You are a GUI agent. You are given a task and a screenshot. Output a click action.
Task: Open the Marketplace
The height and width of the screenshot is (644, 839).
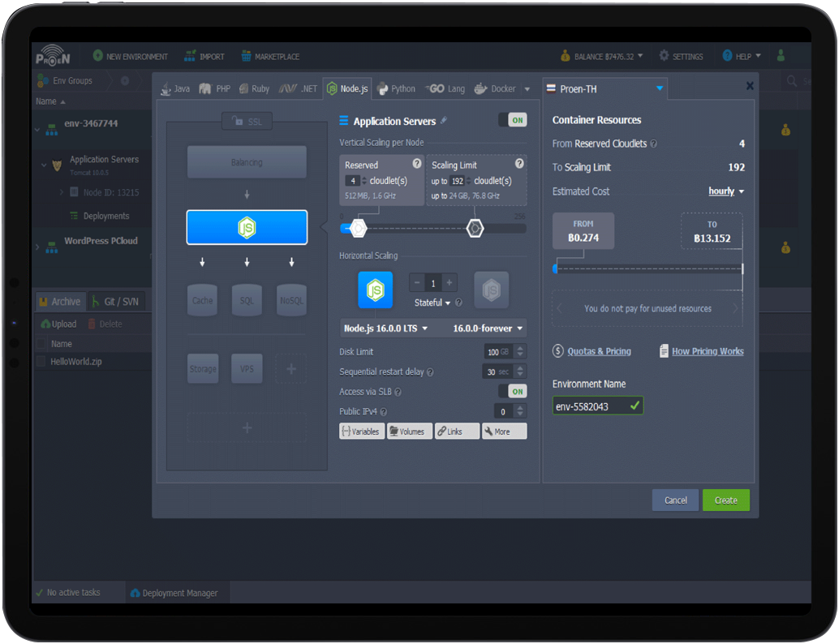(x=270, y=56)
